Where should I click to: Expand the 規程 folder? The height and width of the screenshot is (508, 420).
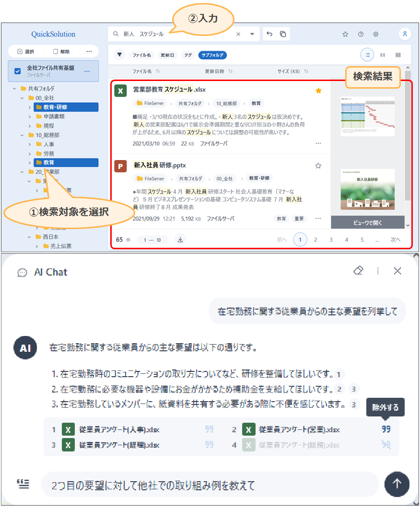pyautogui.click(x=30, y=126)
